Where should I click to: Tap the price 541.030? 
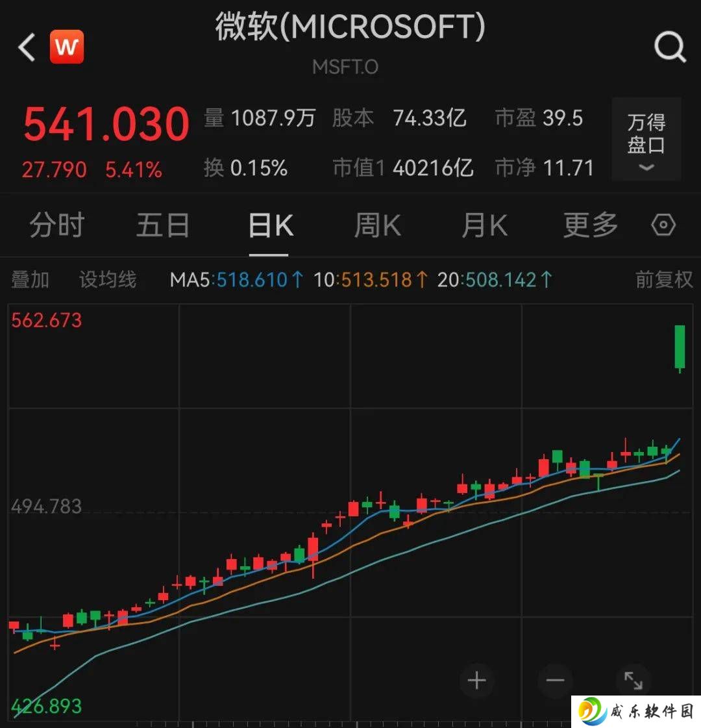[106, 124]
